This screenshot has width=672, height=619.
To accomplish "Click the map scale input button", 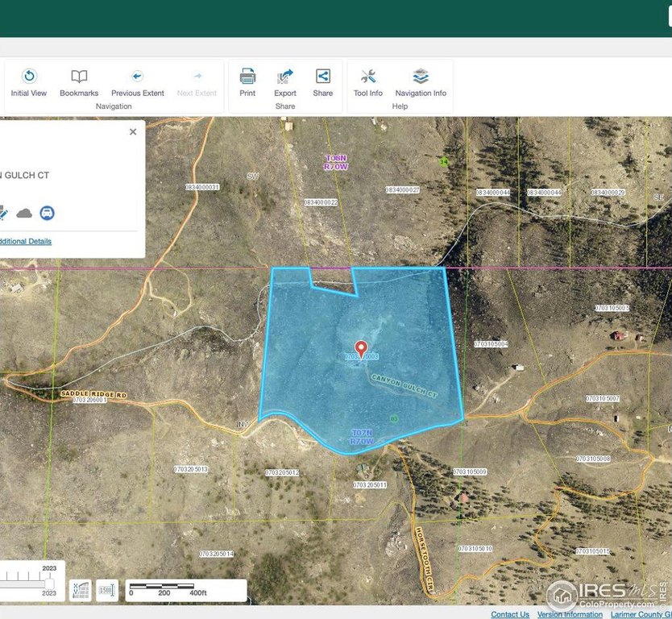I will 106,590.
